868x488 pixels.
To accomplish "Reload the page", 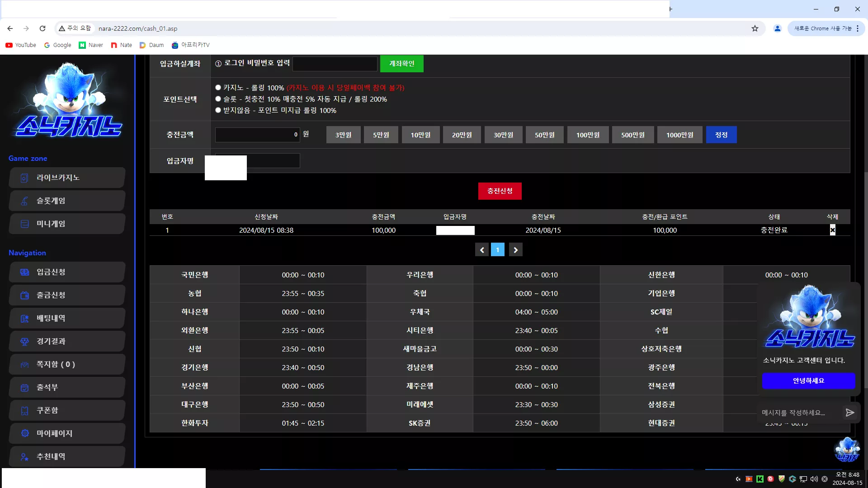I will click(42, 28).
